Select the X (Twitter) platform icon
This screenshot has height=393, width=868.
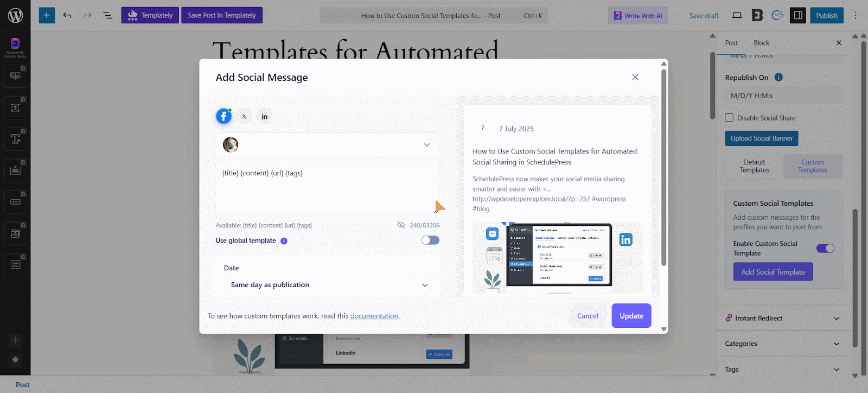click(244, 116)
